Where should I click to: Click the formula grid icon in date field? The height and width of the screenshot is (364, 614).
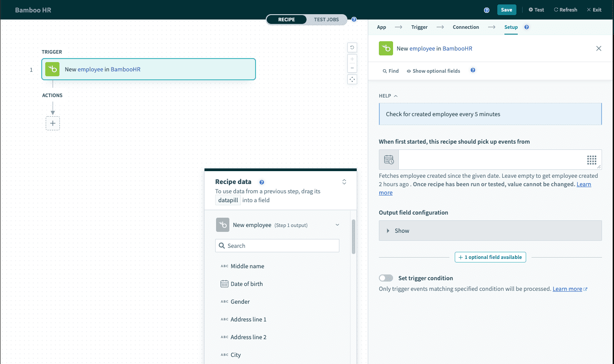[591, 160]
